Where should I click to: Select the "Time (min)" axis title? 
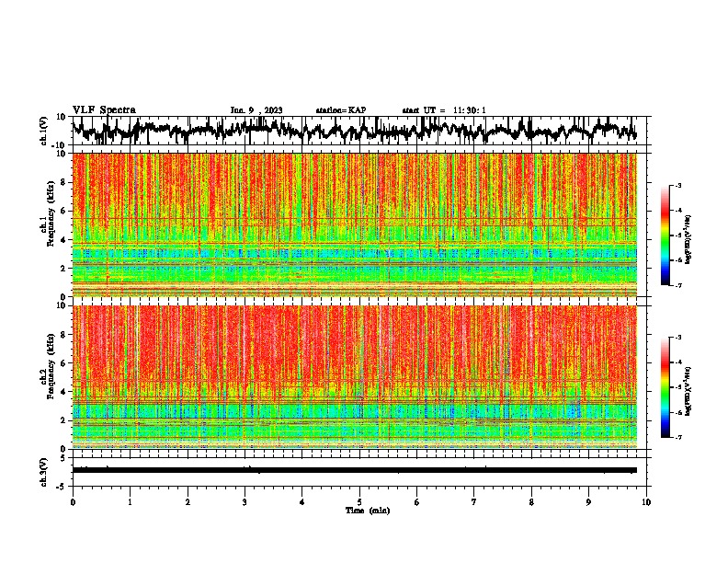tap(368, 511)
